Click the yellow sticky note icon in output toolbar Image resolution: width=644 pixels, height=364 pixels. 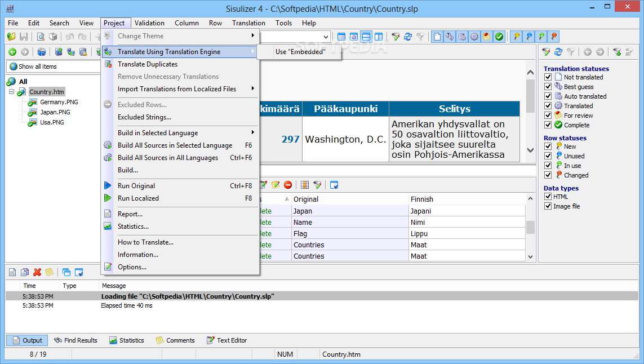click(50, 272)
